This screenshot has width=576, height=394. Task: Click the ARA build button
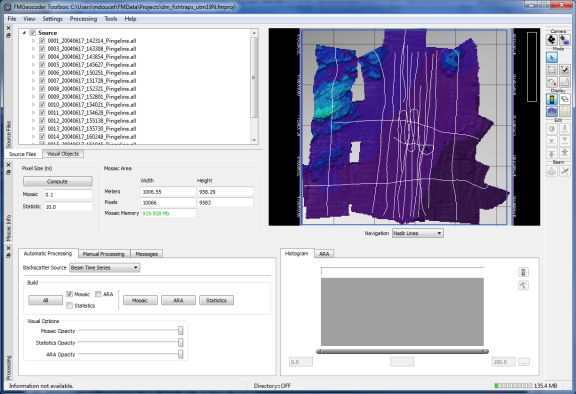tap(178, 300)
